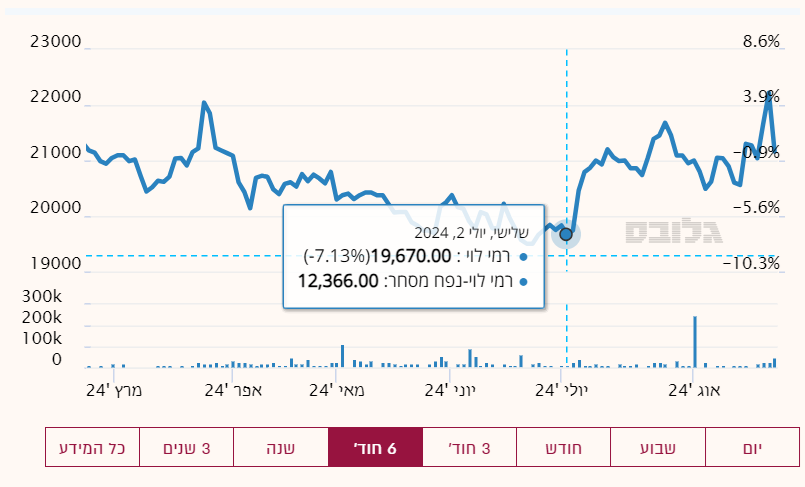
Task: Choose the 3 חוד' (3 months) tab
Action: [469, 447]
